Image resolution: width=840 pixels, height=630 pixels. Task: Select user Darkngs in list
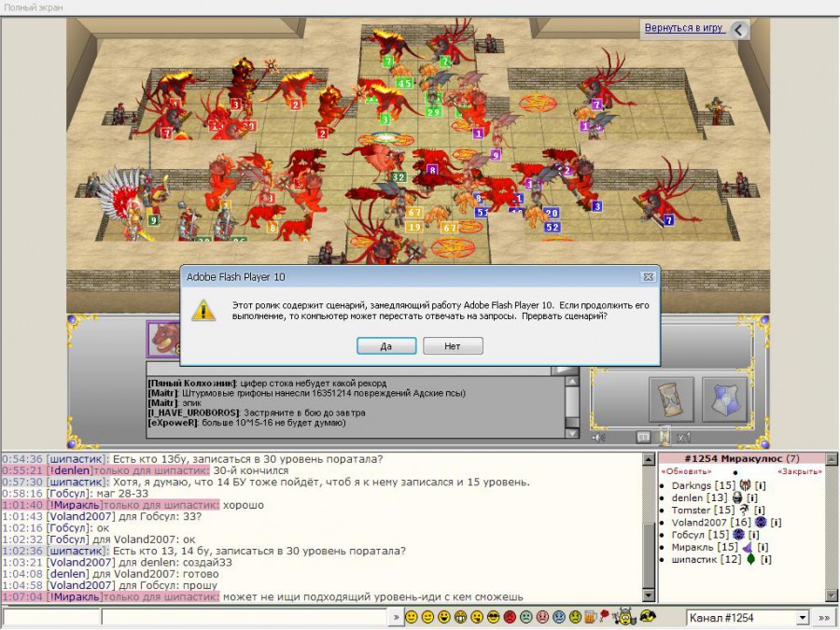coord(692,486)
